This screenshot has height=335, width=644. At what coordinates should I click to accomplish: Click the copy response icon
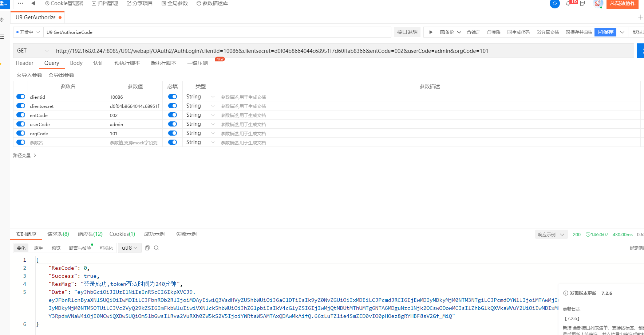click(x=147, y=248)
